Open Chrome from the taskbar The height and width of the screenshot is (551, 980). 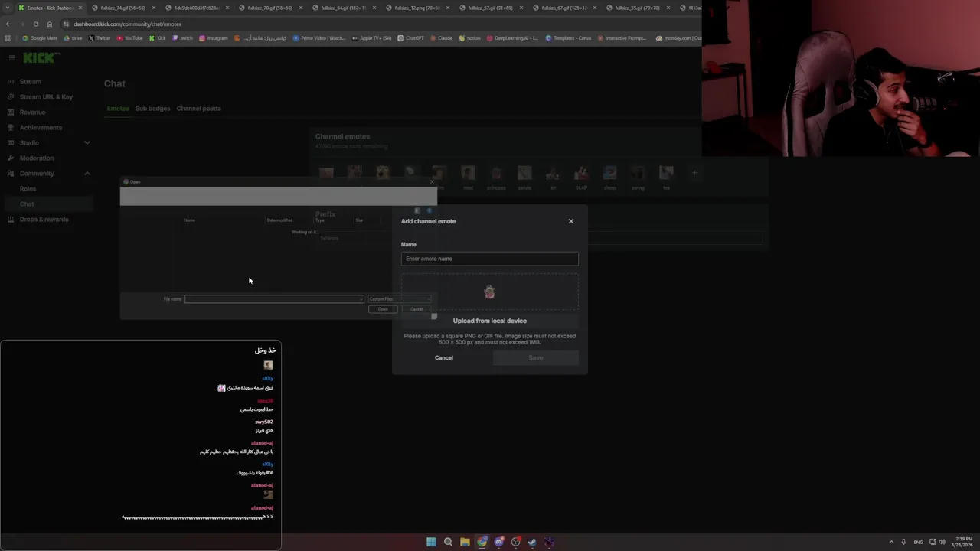[x=482, y=542]
